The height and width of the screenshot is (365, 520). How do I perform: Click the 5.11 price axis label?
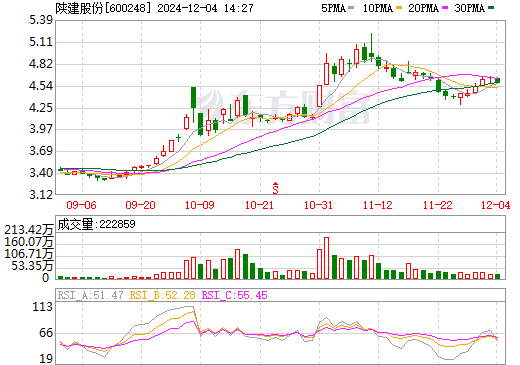(41, 42)
